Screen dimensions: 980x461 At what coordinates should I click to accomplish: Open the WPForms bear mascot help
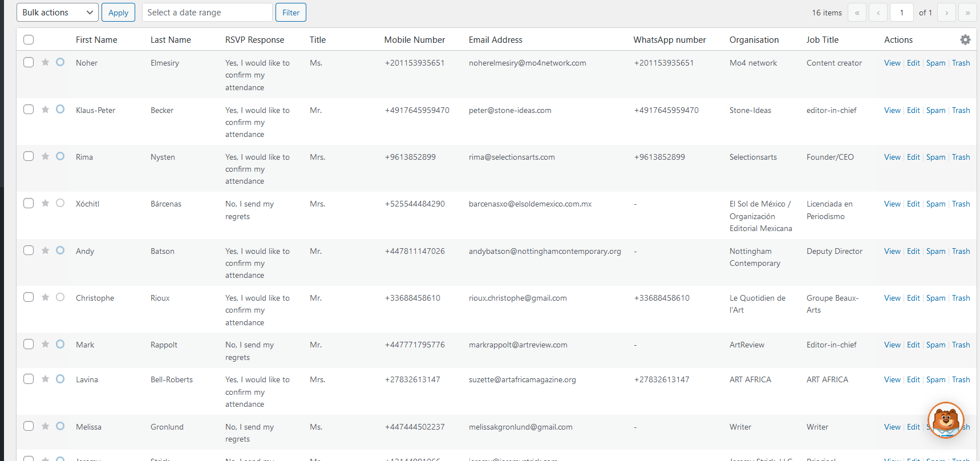946,420
